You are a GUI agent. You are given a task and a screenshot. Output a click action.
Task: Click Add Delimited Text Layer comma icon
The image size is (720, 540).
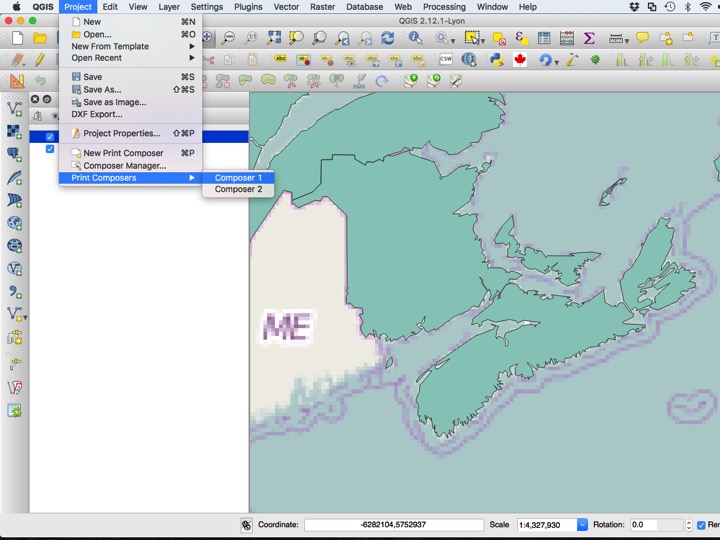click(14, 292)
